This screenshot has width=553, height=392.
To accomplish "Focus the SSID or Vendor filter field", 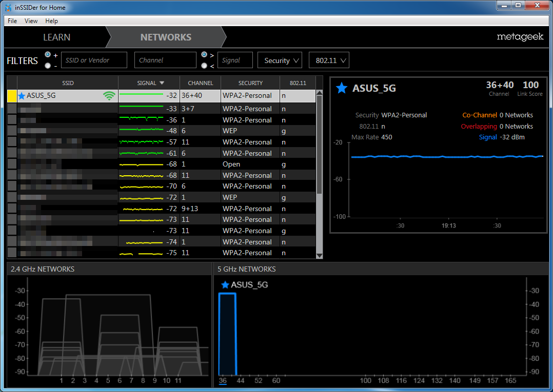I will tap(94, 60).
